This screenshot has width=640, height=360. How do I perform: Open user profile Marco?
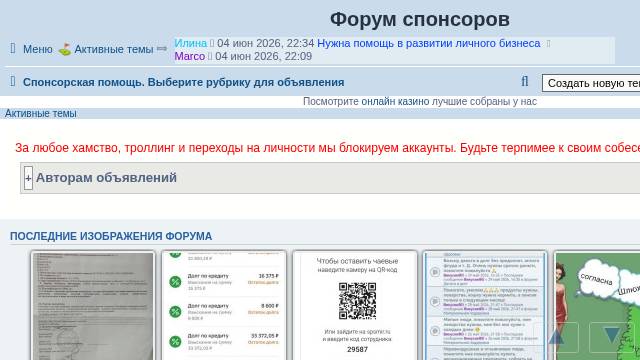[189, 56]
